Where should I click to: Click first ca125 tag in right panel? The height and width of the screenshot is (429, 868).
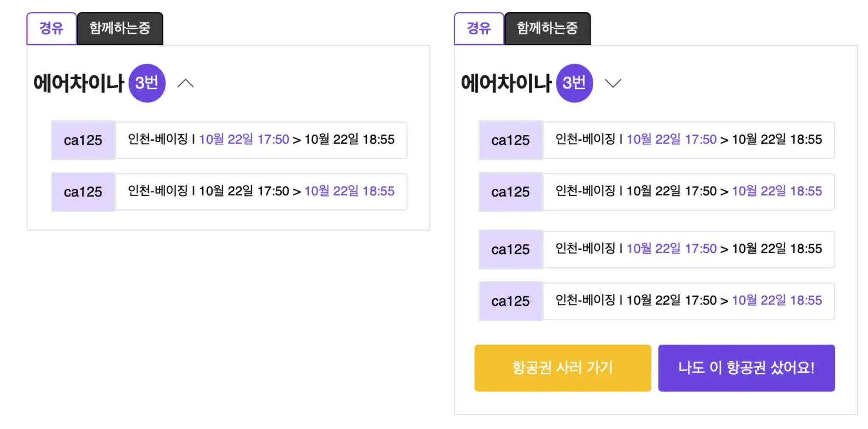pos(510,140)
